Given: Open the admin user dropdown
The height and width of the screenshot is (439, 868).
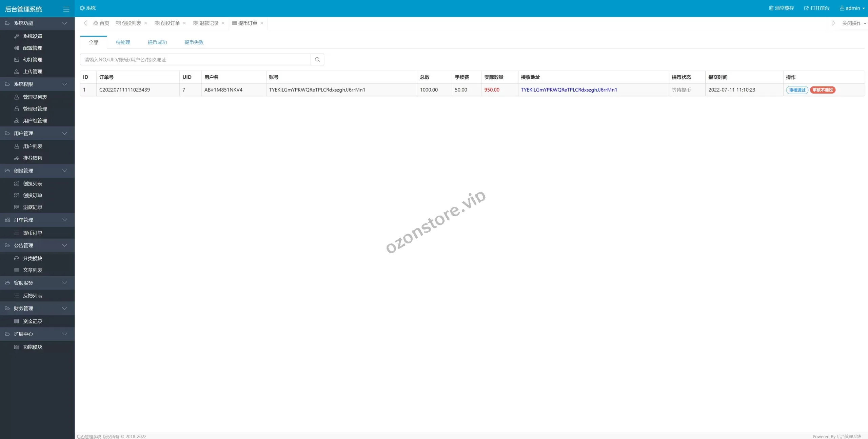Looking at the screenshot, I should point(852,8).
